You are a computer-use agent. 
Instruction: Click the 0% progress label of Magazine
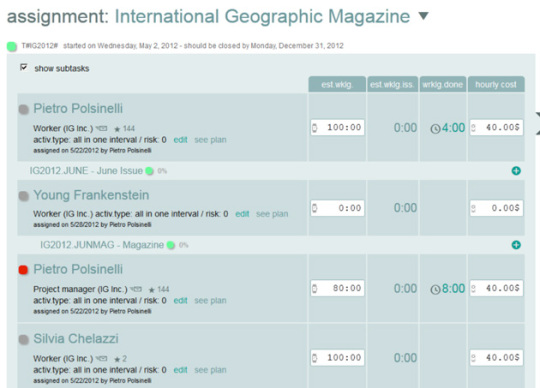pyautogui.click(x=183, y=245)
